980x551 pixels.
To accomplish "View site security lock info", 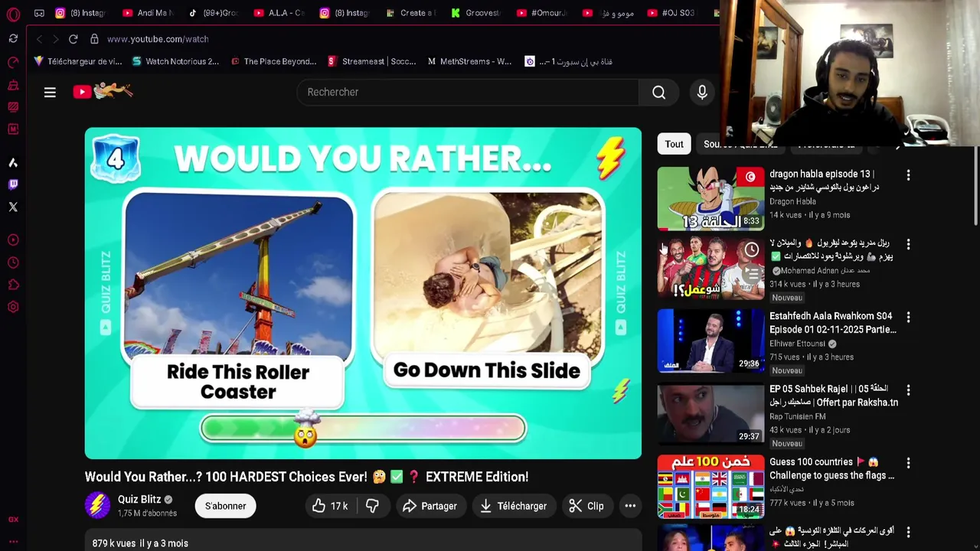I will click(x=94, y=39).
